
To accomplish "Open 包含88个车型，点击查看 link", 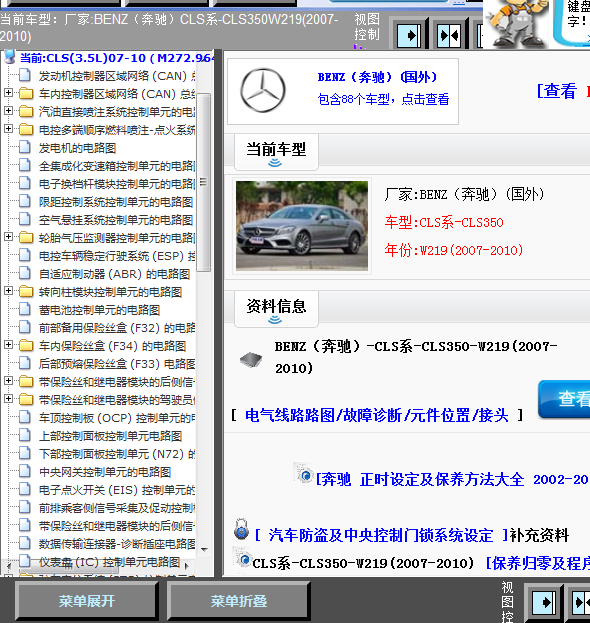I will click(x=383, y=99).
